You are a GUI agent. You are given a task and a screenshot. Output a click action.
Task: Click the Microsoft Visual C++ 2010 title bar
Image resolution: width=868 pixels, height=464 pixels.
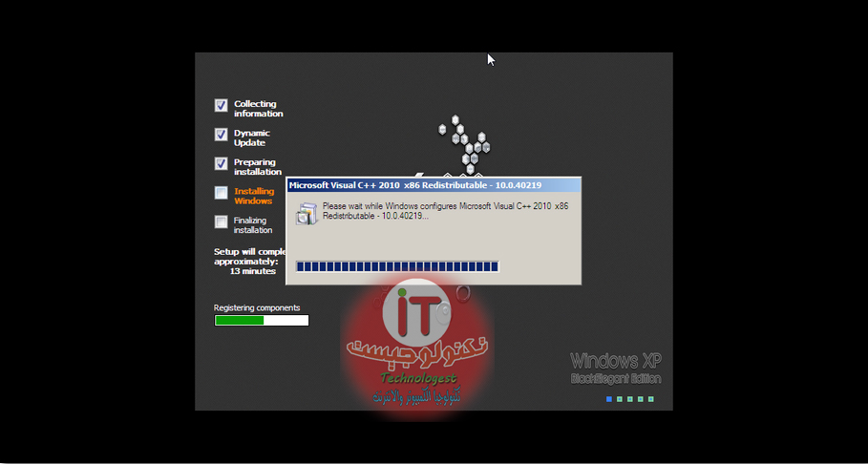click(x=434, y=185)
